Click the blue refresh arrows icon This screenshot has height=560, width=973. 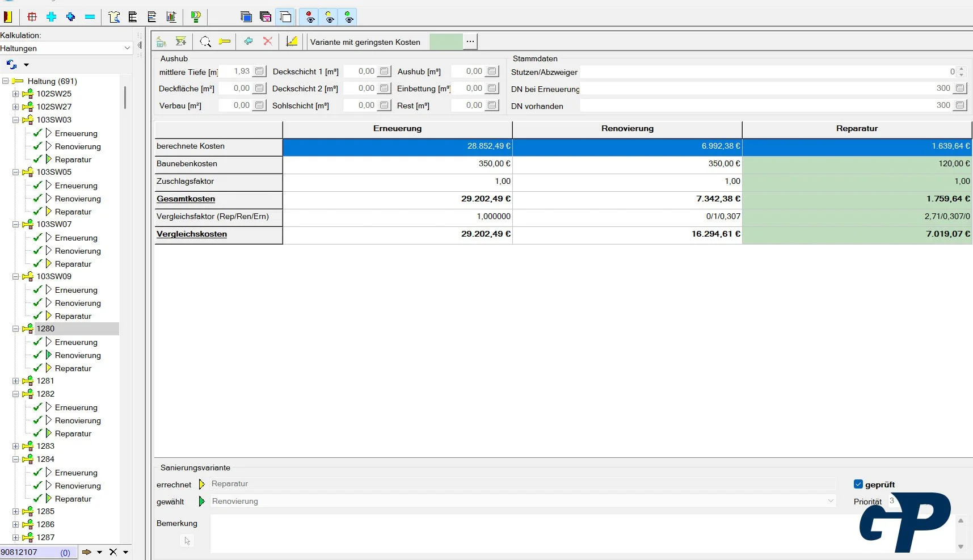pos(11,65)
